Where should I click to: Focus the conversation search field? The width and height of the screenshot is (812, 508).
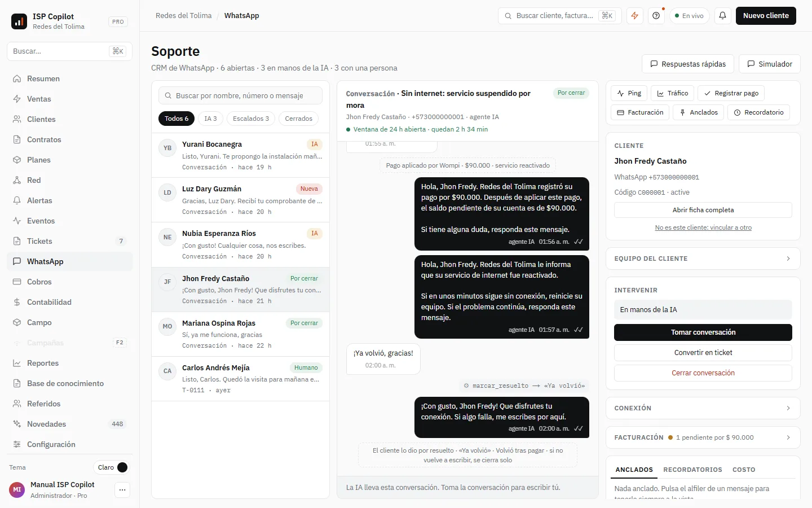240,95
